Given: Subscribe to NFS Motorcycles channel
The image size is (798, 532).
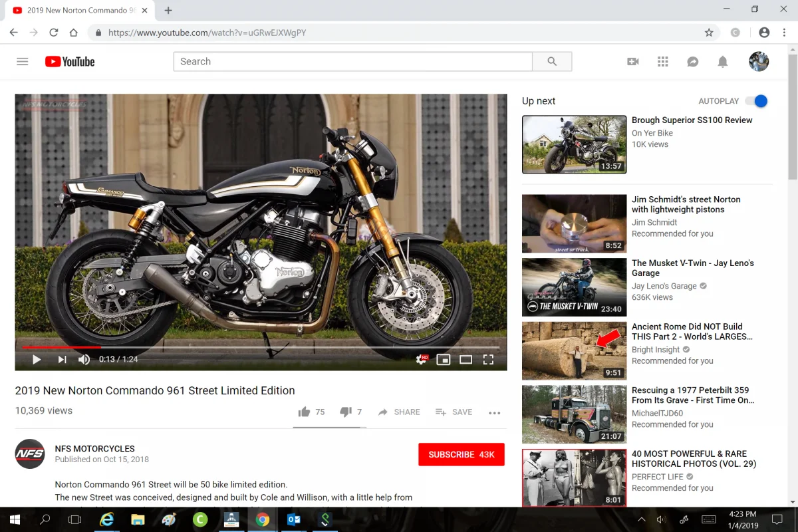Looking at the screenshot, I should 461,455.
